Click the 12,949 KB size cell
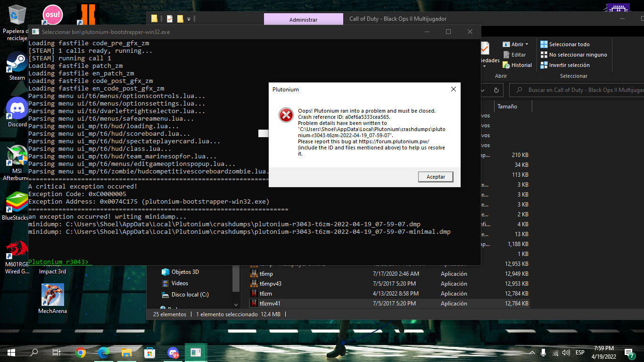The height and width of the screenshot is (362, 644). point(517,274)
